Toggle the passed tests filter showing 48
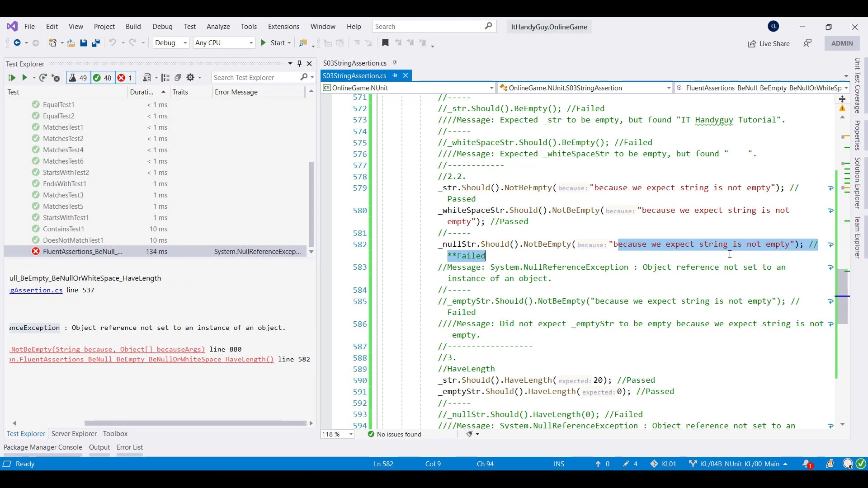Screen dimensions: 868x488 pyautogui.click(x=102, y=77)
